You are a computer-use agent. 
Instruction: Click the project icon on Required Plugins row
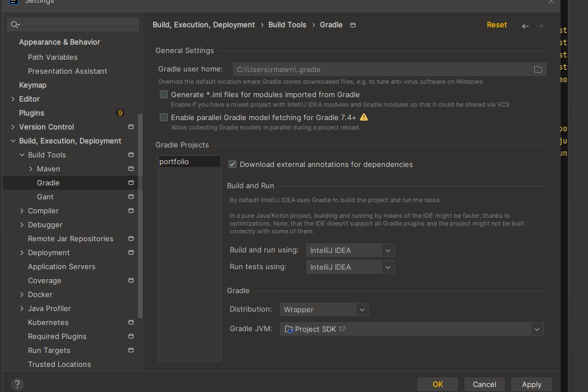(x=131, y=336)
